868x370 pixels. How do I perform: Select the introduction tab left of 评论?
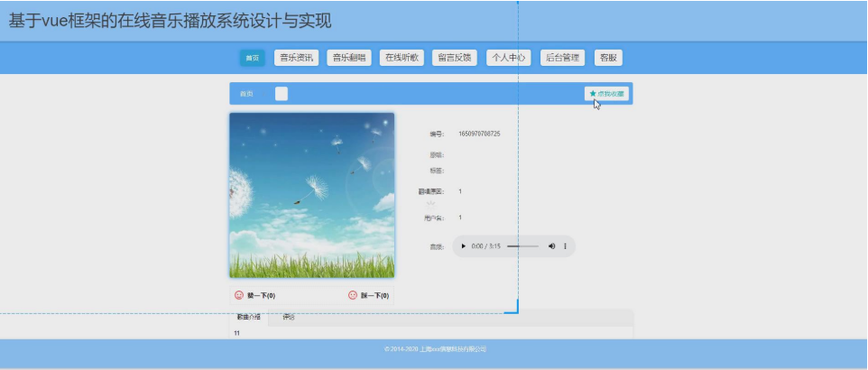(x=248, y=318)
